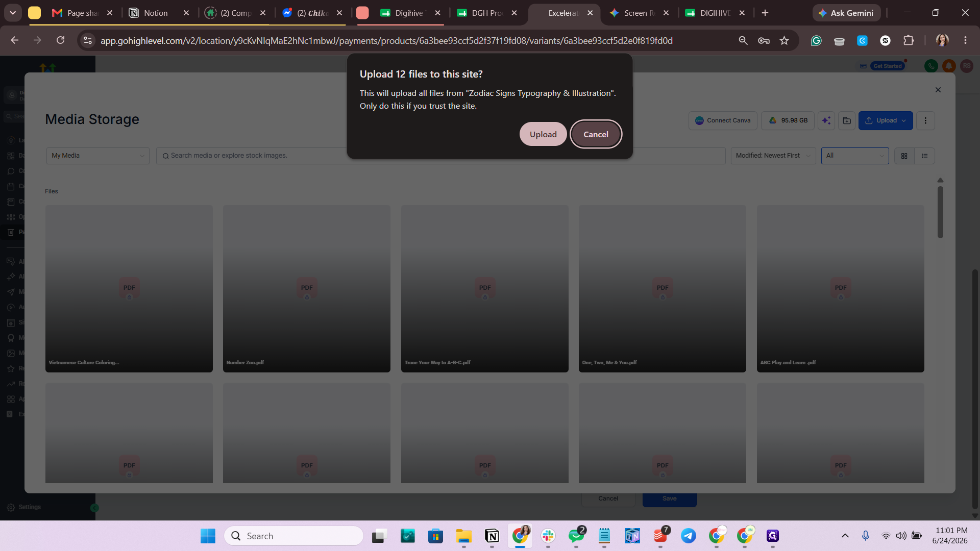Open the Chrome extensions puzzle icon
The width and height of the screenshot is (980, 551).
pyautogui.click(x=909, y=40)
